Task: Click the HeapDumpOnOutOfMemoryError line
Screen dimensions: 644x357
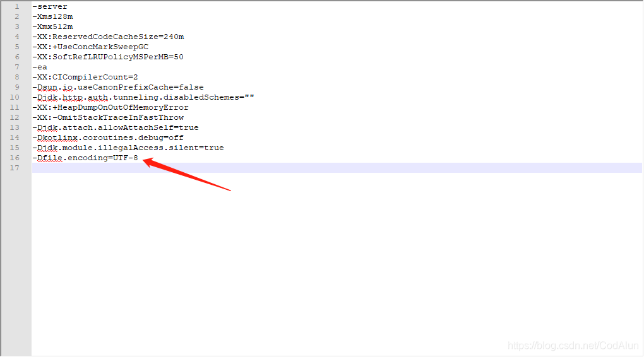Action: 110,107
